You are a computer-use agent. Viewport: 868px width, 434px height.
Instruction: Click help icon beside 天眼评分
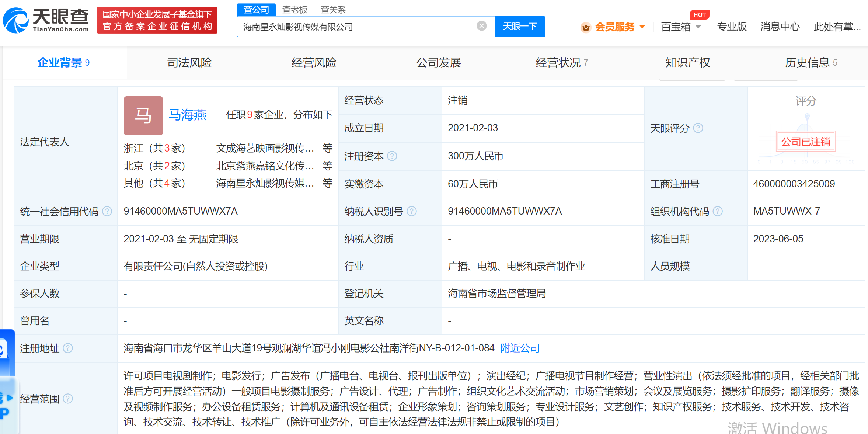pyautogui.click(x=698, y=128)
